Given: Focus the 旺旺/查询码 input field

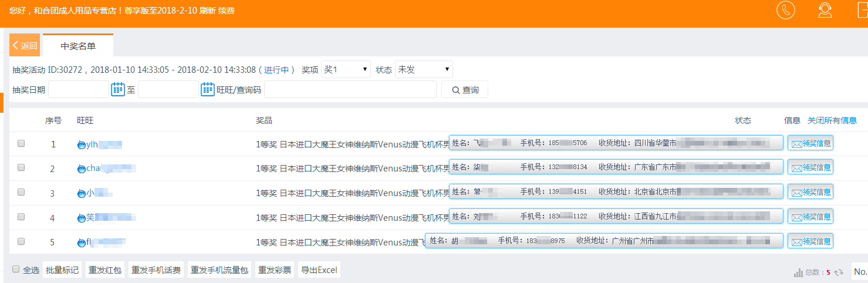Looking at the screenshot, I should [350, 89].
